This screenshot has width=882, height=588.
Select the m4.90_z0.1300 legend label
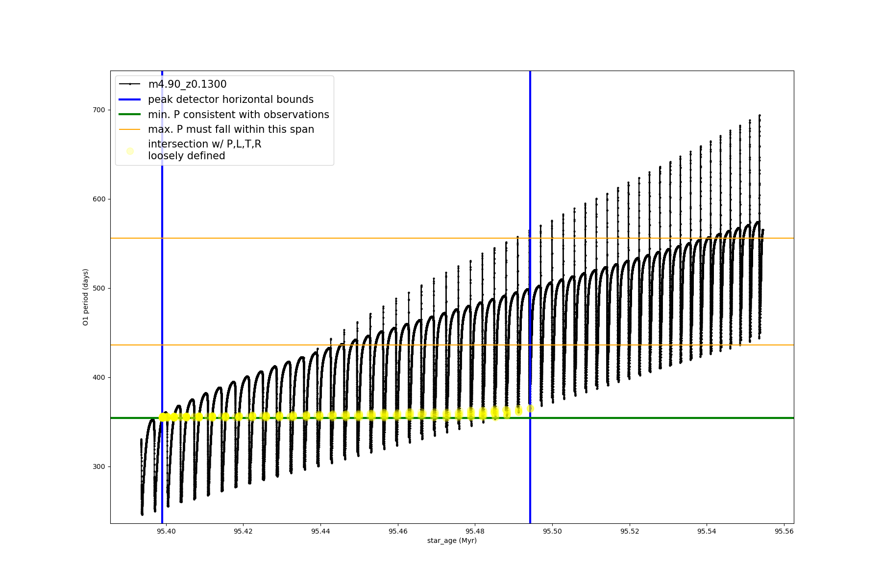[x=187, y=84]
